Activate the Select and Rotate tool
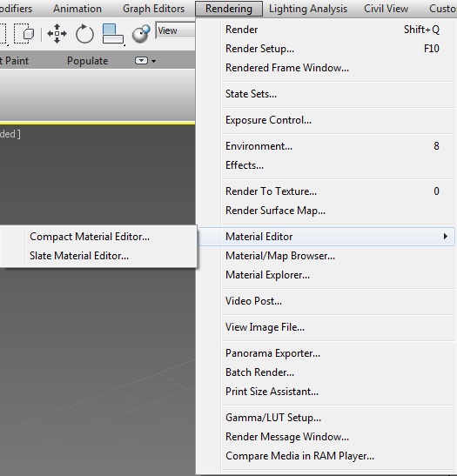The height and width of the screenshot is (476, 457). point(84,34)
